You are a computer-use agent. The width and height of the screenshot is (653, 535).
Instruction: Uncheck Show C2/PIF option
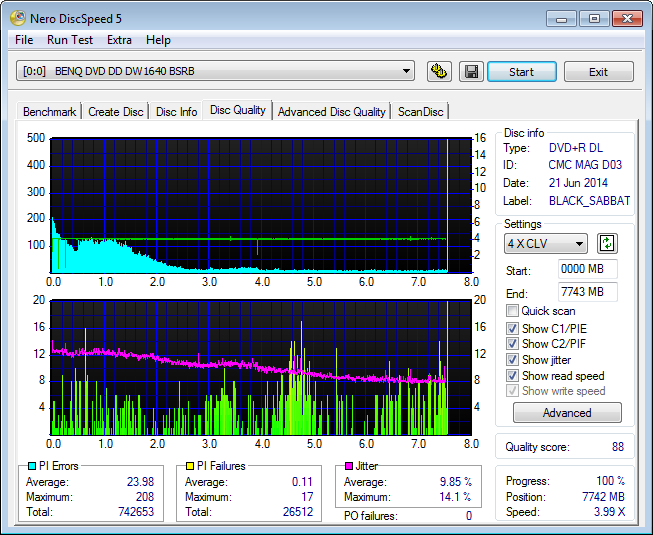[512, 343]
